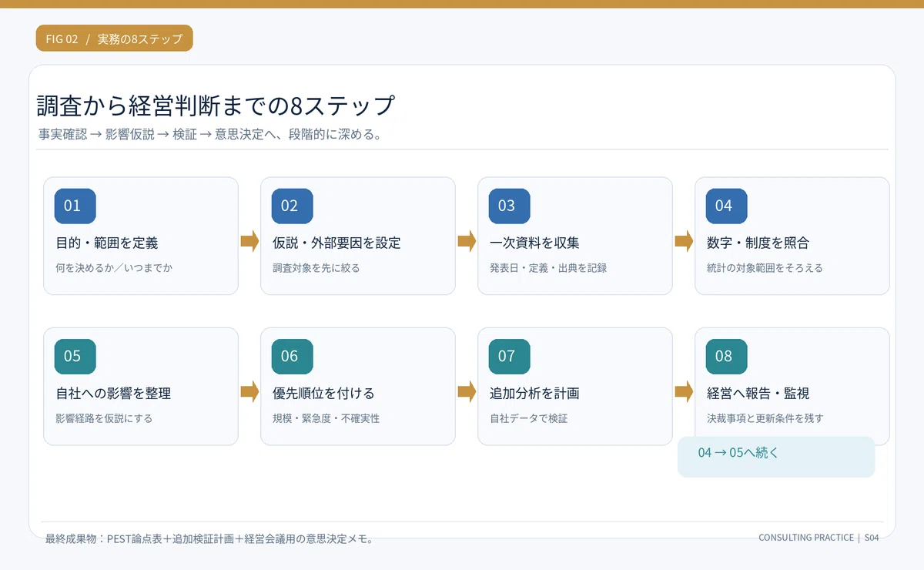
Task: Select the heading "調査から経営判断までの8ステップ"
Action: (x=216, y=106)
